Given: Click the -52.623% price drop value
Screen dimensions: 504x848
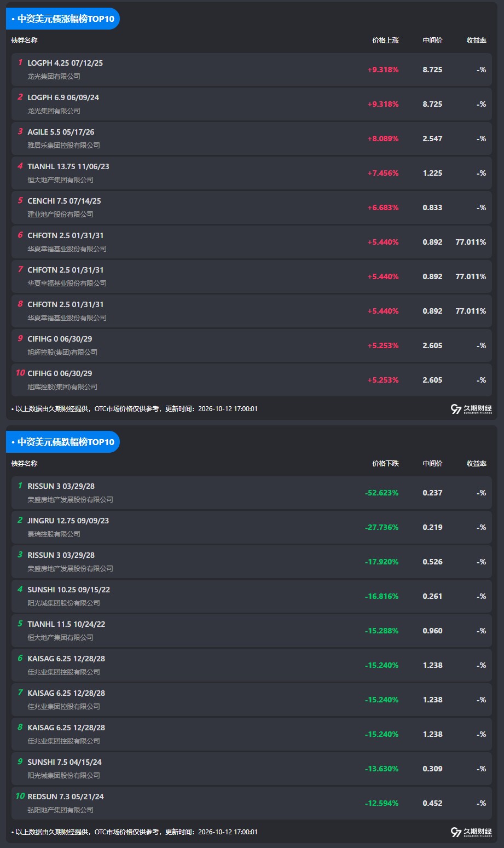Looking at the screenshot, I should point(382,493).
